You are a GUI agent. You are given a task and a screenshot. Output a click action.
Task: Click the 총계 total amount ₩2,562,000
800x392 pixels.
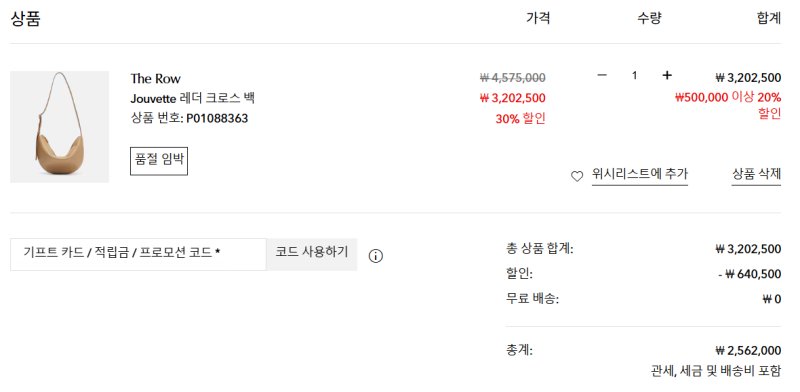tap(748, 351)
